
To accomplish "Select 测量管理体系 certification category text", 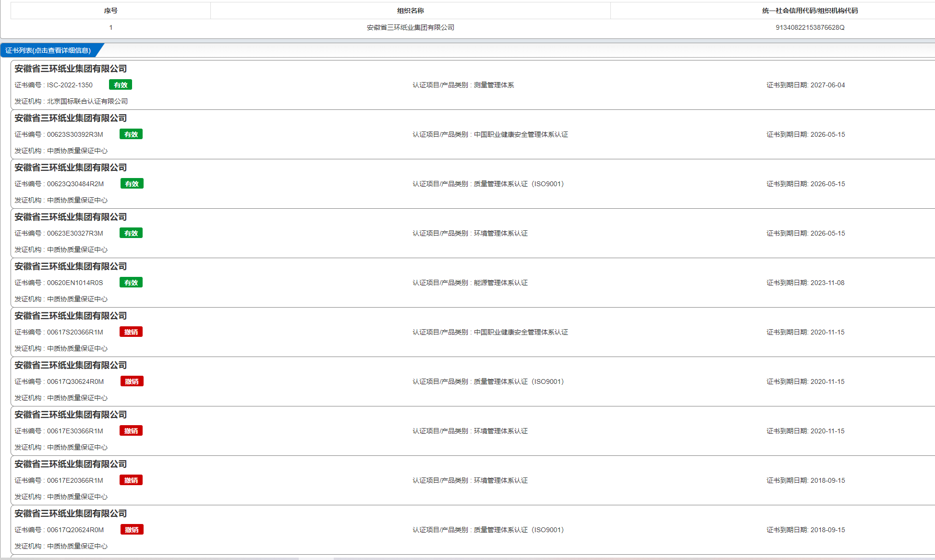I will [494, 85].
